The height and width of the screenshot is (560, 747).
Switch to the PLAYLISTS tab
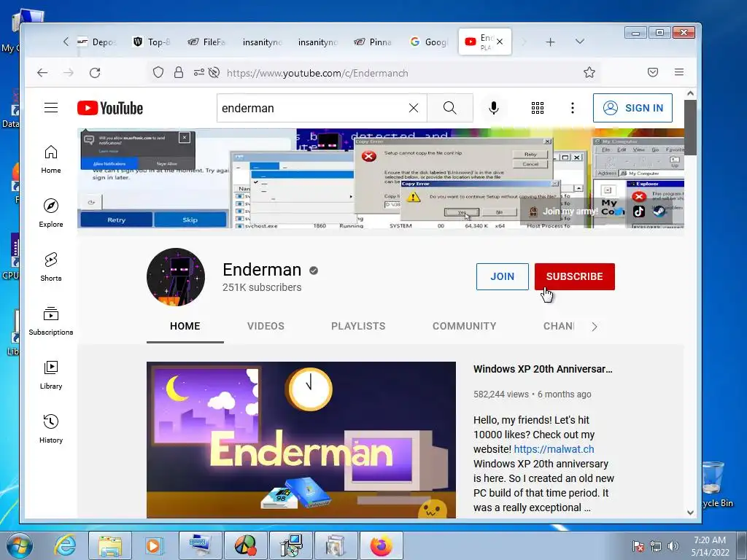point(358,326)
